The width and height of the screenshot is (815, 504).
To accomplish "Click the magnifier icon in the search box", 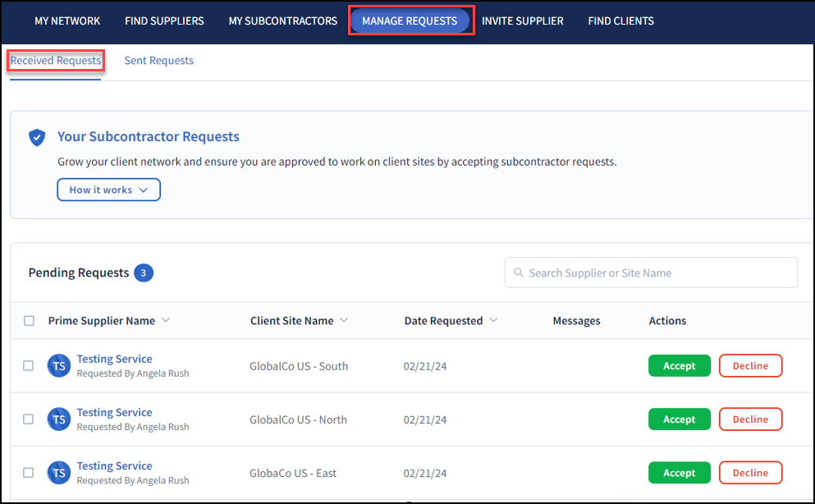I will 519,272.
